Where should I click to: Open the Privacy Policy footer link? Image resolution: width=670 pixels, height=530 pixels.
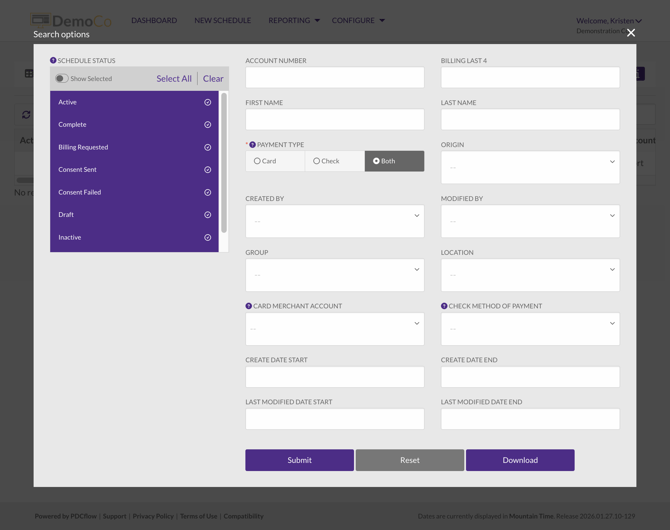(x=153, y=516)
